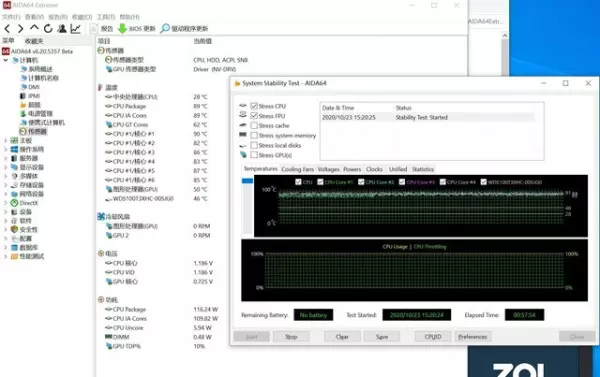The height and width of the screenshot is (377, 600).
Task: Expand the 网络设备 tree node
Action: [6, 194]
